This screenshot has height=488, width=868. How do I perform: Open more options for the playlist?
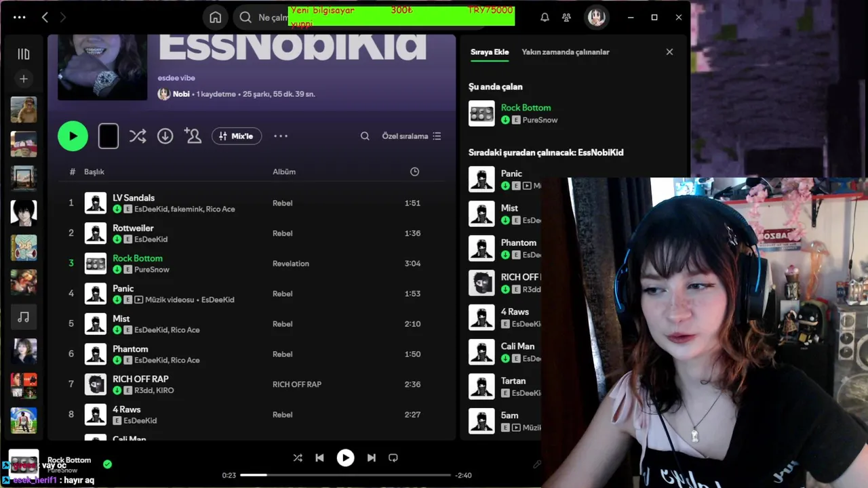click(281, 136)
